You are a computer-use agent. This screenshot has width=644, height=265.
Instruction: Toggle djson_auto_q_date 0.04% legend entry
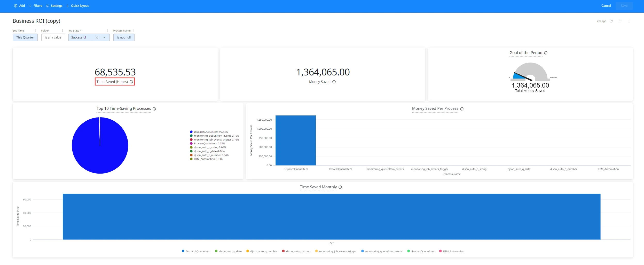tap(207, 151)
